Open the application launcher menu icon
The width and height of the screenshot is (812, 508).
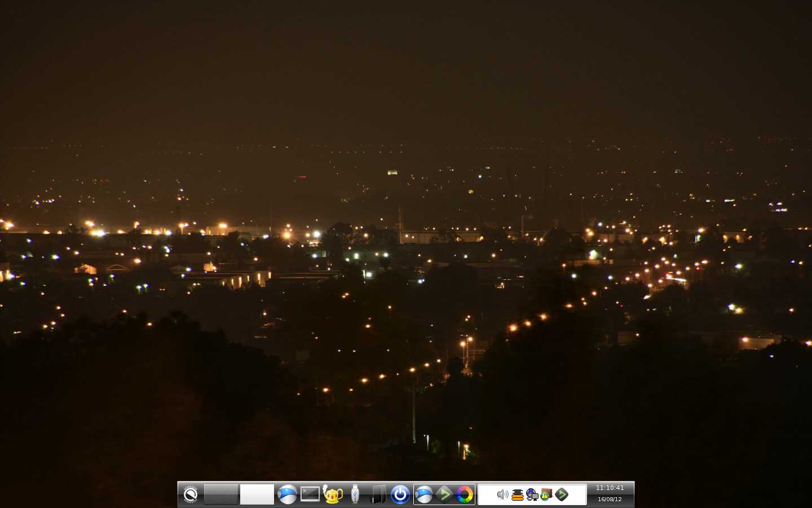[x=191, y=495]
